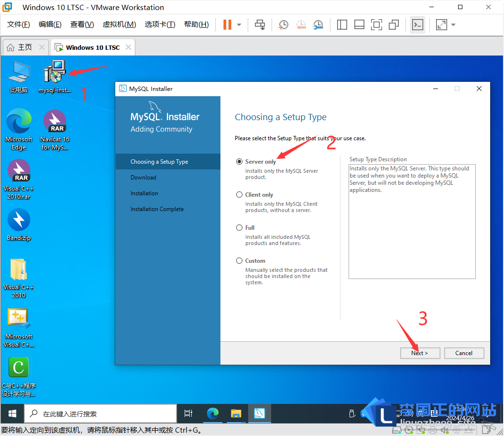Switch to the 主页 tab
Image resolution: width=504 pixels, height=436 pixels.
[25, 47]
